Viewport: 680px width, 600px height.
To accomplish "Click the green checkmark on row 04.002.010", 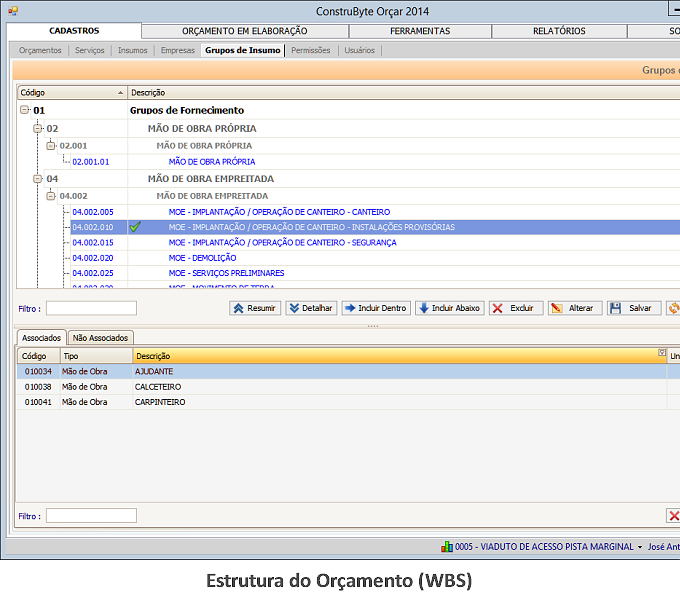I will click(x=135, y=227).
